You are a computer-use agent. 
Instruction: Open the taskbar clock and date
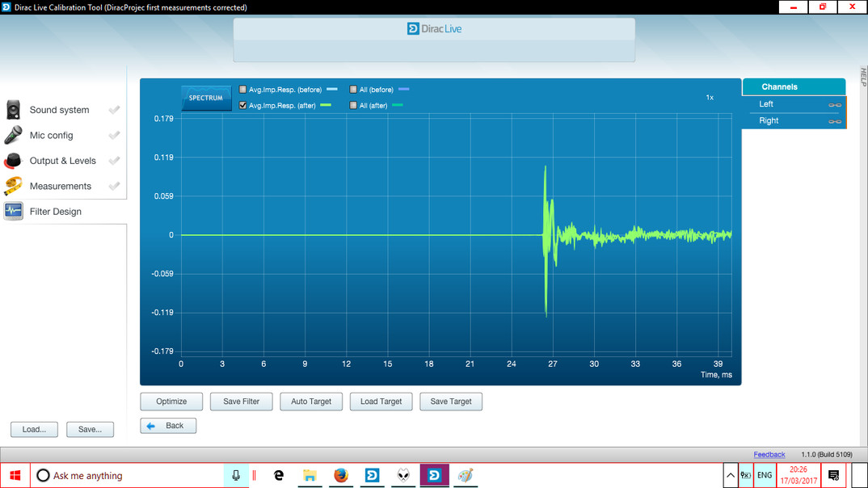(x=798, y=475)
